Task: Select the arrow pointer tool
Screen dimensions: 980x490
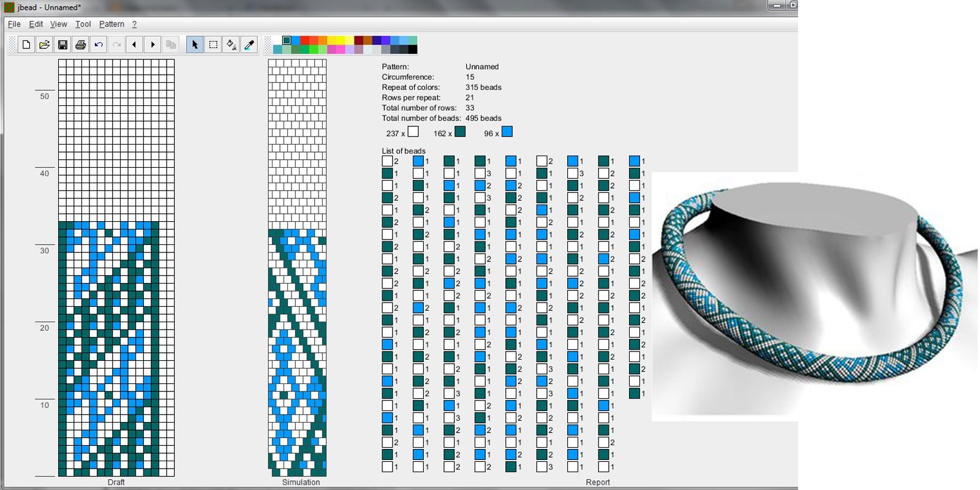Action: [x=195, y=45]
